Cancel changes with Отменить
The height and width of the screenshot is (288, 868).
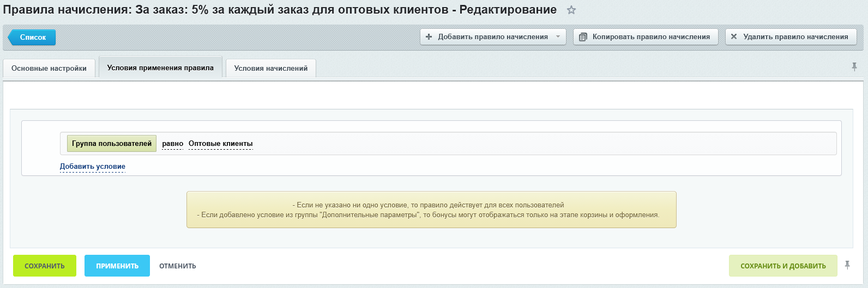click(178, 266)
